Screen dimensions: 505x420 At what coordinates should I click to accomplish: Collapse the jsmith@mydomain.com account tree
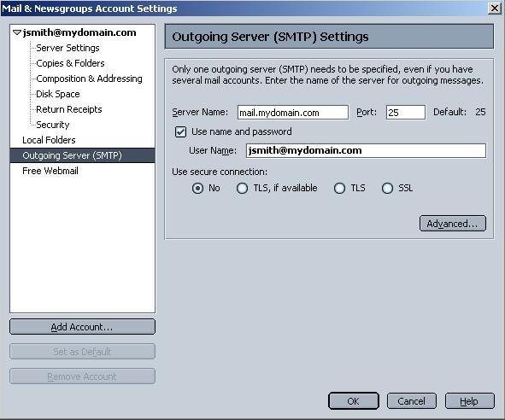tap(17, 32)
